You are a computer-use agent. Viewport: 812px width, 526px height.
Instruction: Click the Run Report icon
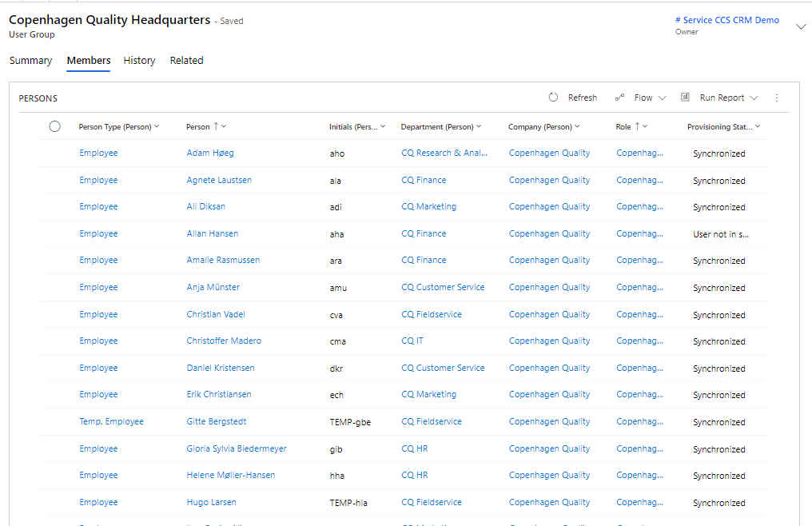click(x=685, y=98)
